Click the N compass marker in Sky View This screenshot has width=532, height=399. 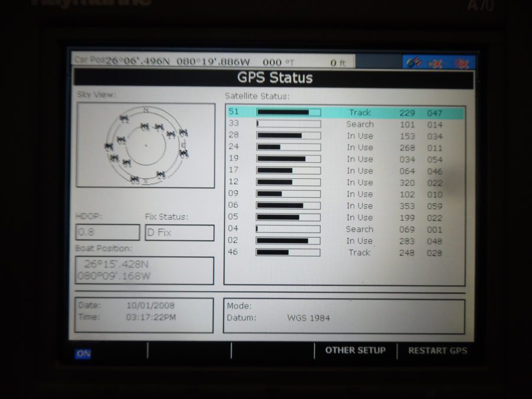[x=146, y=110]
